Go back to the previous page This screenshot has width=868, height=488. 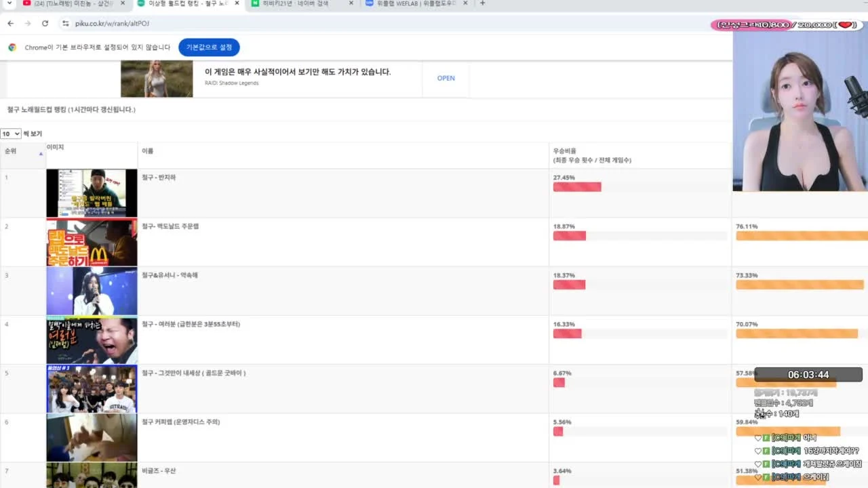click(10, 23)
